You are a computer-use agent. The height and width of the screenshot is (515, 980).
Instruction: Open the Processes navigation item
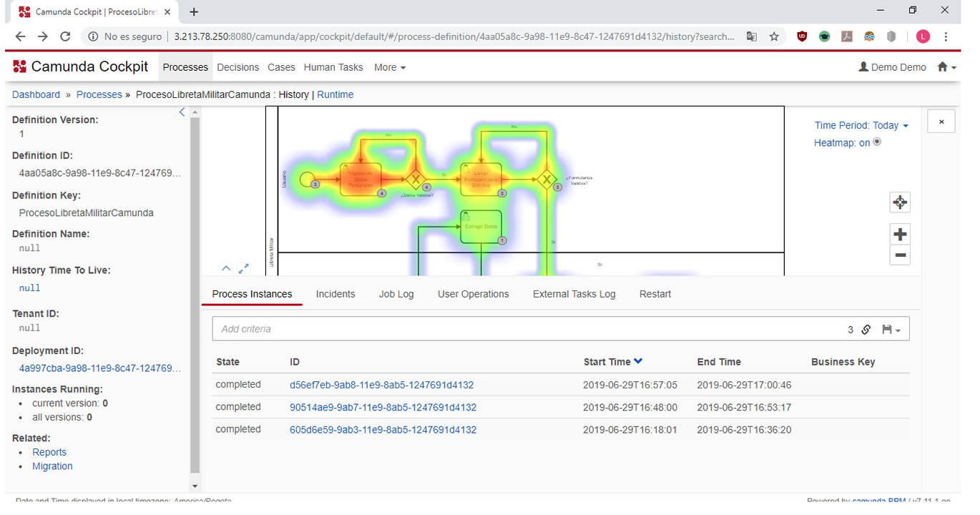[x=185, y=67]
